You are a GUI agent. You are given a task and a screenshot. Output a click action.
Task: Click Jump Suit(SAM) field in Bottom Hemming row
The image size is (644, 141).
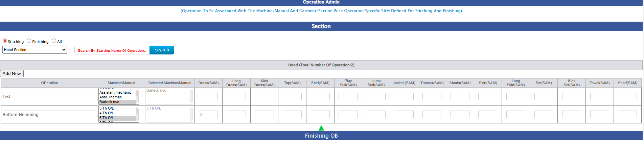(376, 114)
